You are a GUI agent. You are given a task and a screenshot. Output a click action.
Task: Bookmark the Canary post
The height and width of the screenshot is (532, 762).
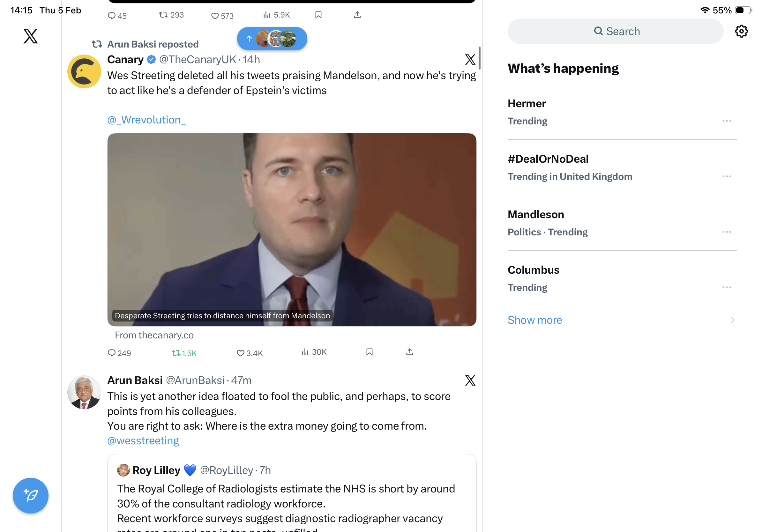pyautogui.click(x=370, y=352)
